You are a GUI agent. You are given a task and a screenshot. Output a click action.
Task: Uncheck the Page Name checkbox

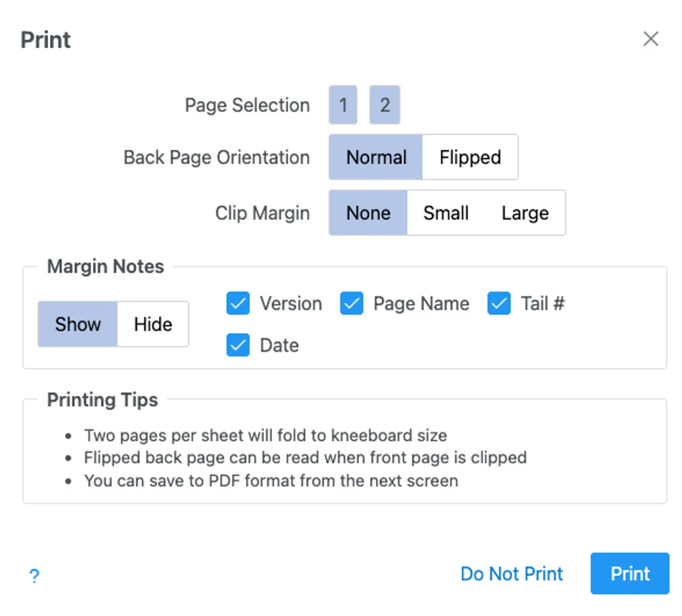point(352,304)
